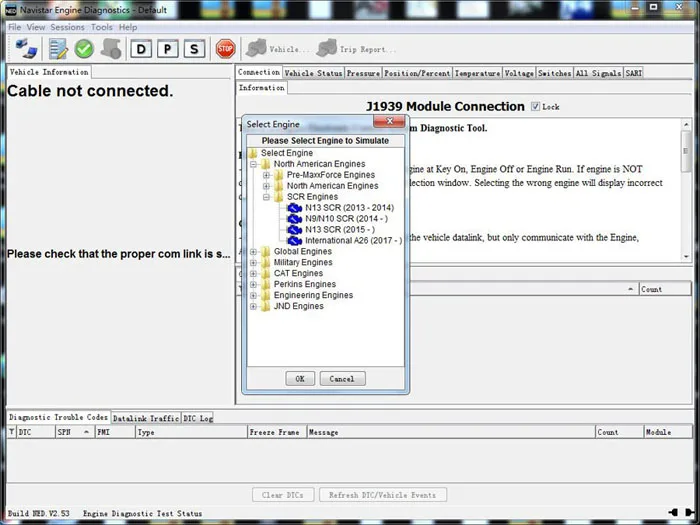Select N13 SCR (2015 - ) engine
The width and height of the screenshot is (700, 525).
click(340, 229)
